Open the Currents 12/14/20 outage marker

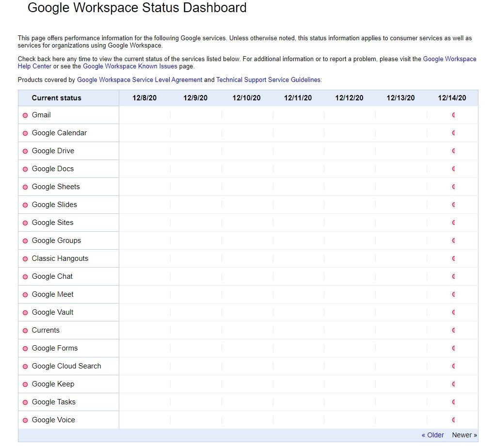tap(453, 330)
